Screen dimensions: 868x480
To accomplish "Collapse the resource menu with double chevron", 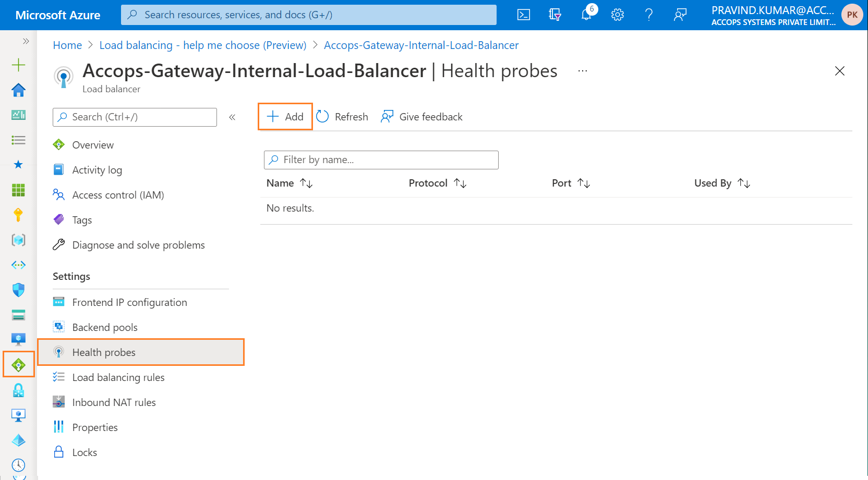I will click(232, 117).
